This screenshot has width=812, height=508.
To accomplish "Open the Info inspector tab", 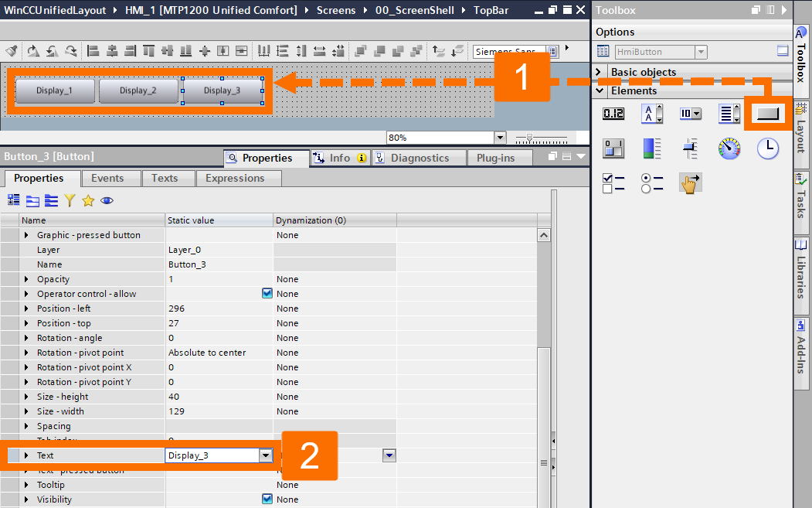I will pyautogui.click(x=340, y=158).
